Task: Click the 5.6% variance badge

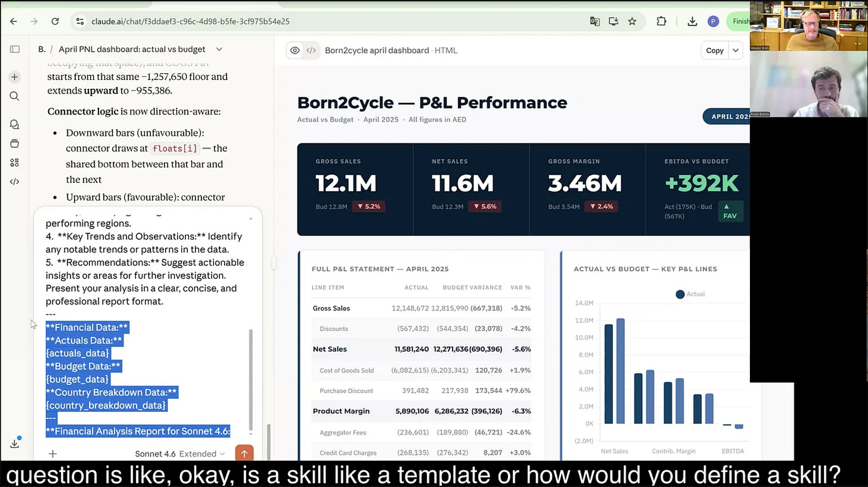Action: pyautogui.click(x=484, y=206)
